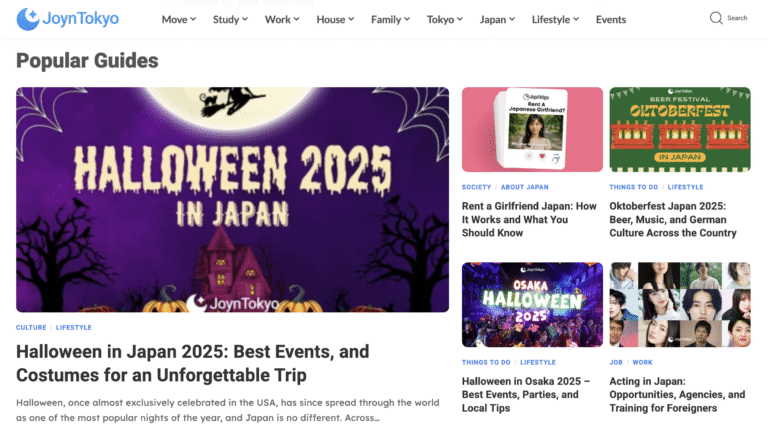Open the actors photo collage thumbnail
This screenshot has height=438, width=768.
click(x=680, y=304)
